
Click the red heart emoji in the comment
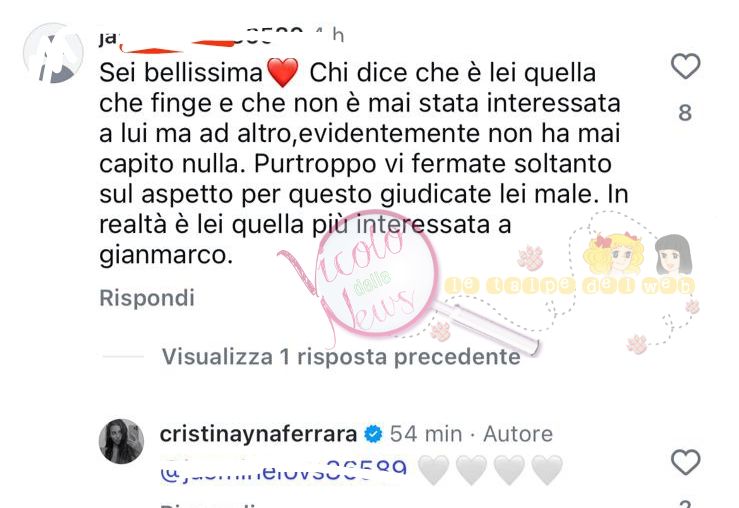point(282,73)
